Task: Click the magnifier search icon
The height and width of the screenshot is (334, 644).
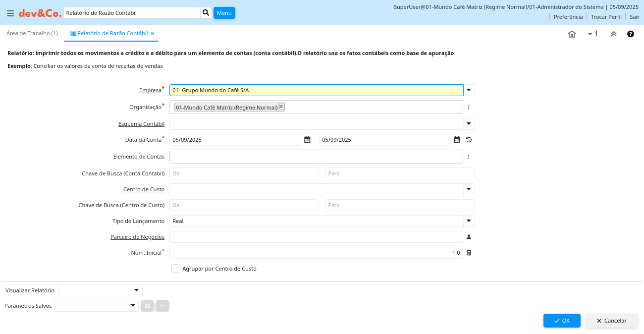Action: coord(206,13)
